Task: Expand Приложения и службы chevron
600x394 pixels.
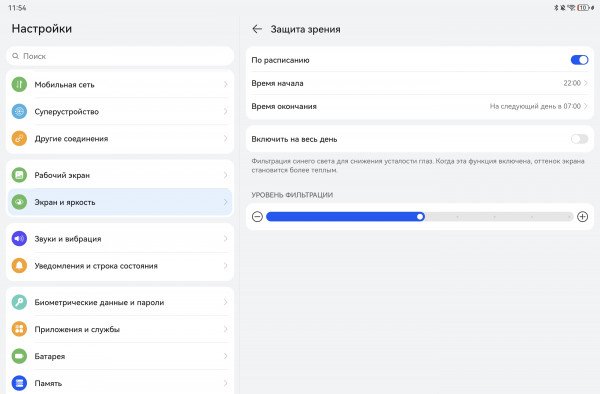Action: tap(225, 329)
